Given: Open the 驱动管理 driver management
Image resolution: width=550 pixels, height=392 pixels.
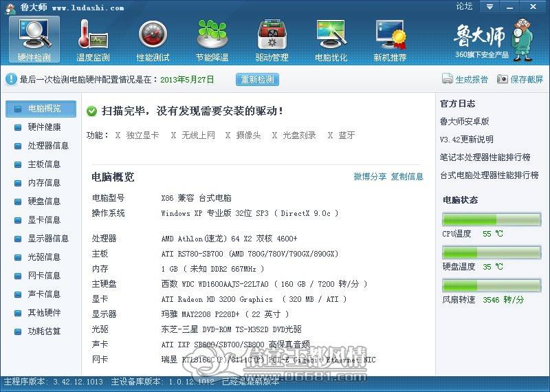Looking at the screenshot, I should pos(272,40).
